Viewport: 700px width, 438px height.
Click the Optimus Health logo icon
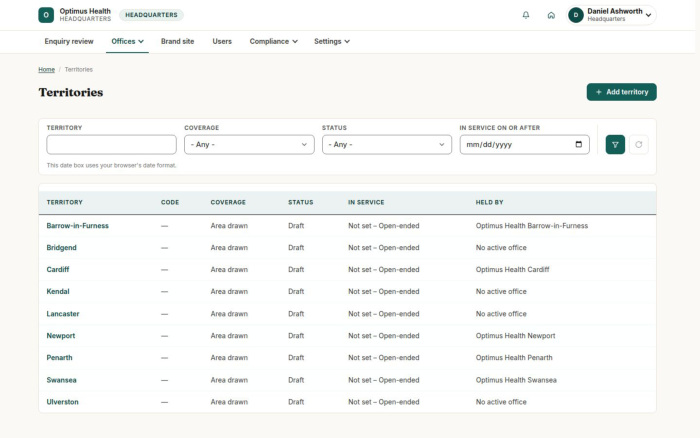[x=46, y=15]
